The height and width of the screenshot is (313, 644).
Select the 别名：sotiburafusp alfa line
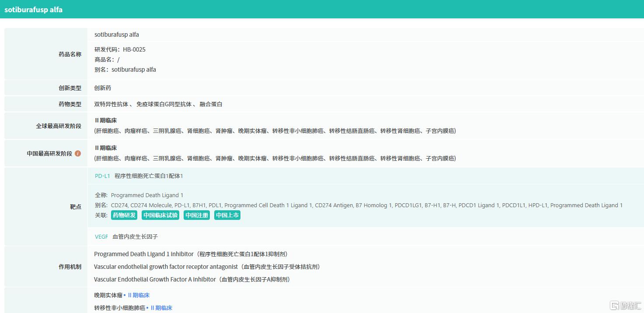click(x=125, y=70)
